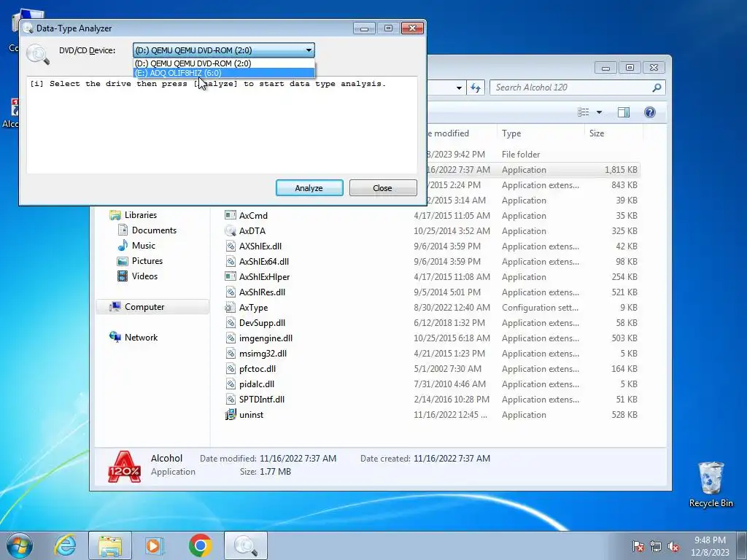The image size is (747, 560).
Task: Select the pfctoc.dll file icon
Action: [230, 368]
